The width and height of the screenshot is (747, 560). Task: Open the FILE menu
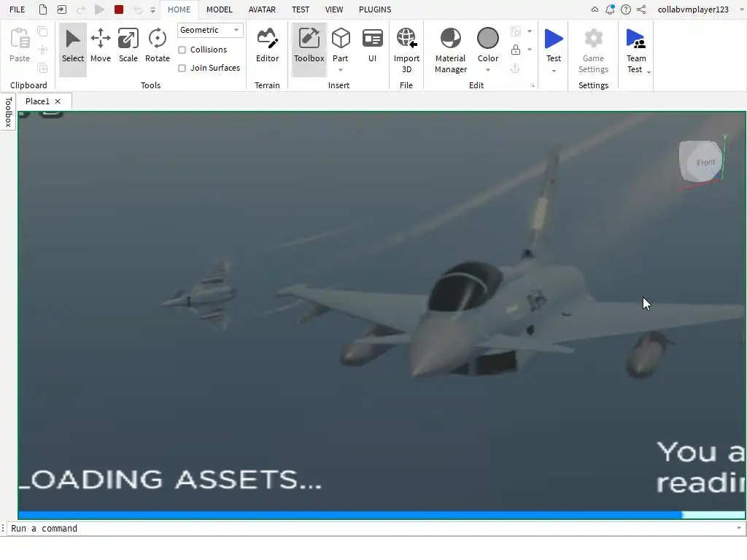pos(18,9)
